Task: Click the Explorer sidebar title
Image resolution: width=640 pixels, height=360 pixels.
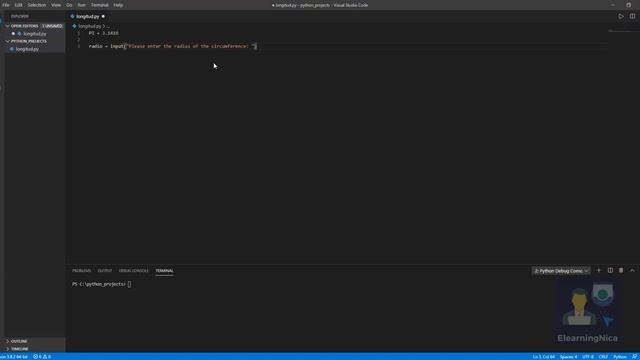Action: [x=20, y=16]
